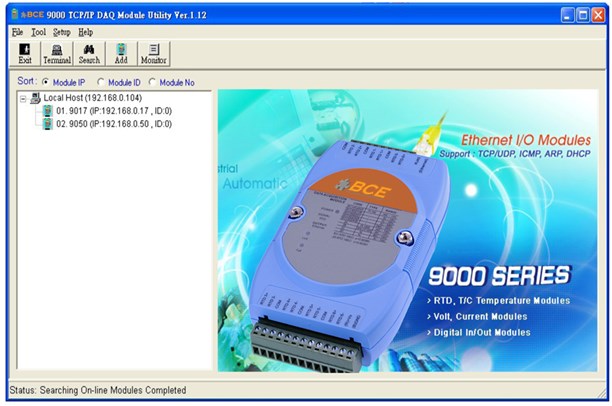Click the status text Searching On-line Modules Completed
The image size is (612, 406).
click(x=113, y=390)
